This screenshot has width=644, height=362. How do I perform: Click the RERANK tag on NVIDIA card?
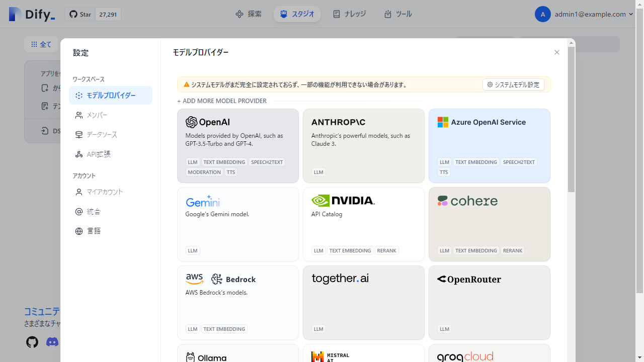387,250
